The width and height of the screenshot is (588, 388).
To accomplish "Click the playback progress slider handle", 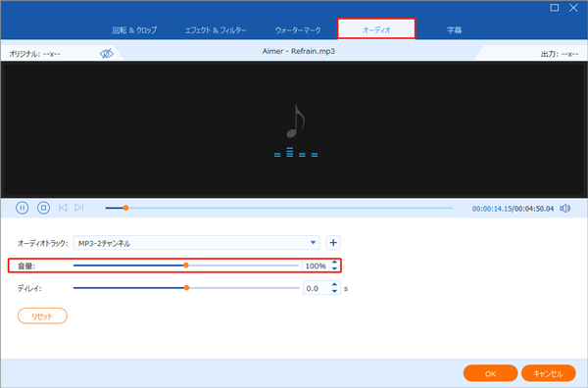I will (x=126, y=208).
